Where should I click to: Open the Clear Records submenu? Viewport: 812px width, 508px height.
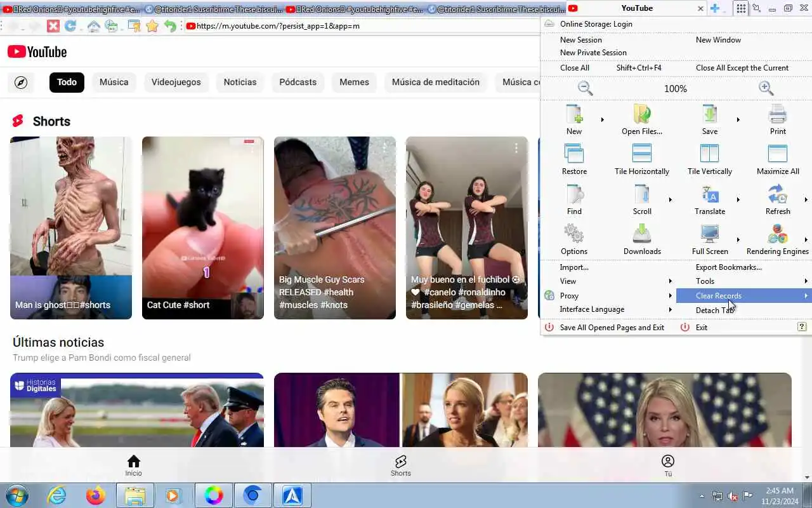coord(743,296)
